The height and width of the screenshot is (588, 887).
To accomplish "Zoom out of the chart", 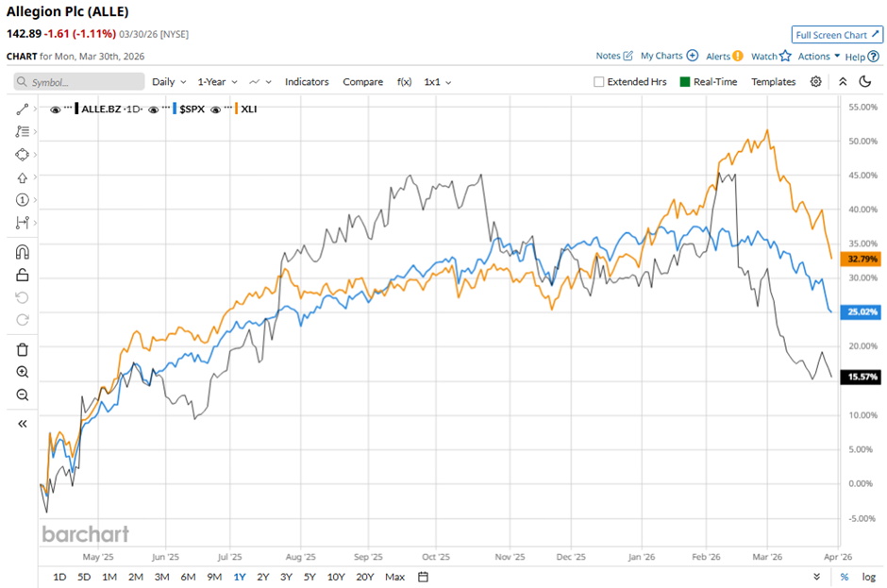I will 22,395.
